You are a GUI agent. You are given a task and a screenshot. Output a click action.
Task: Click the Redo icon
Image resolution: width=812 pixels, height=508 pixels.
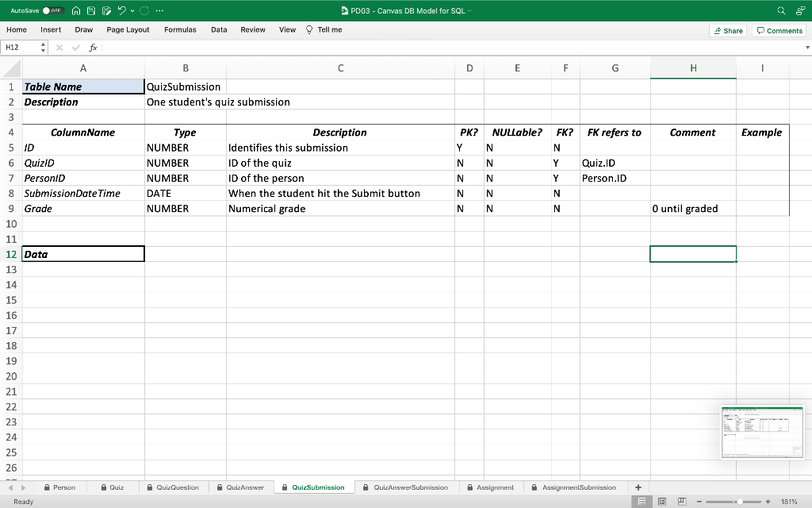point(144,11)
